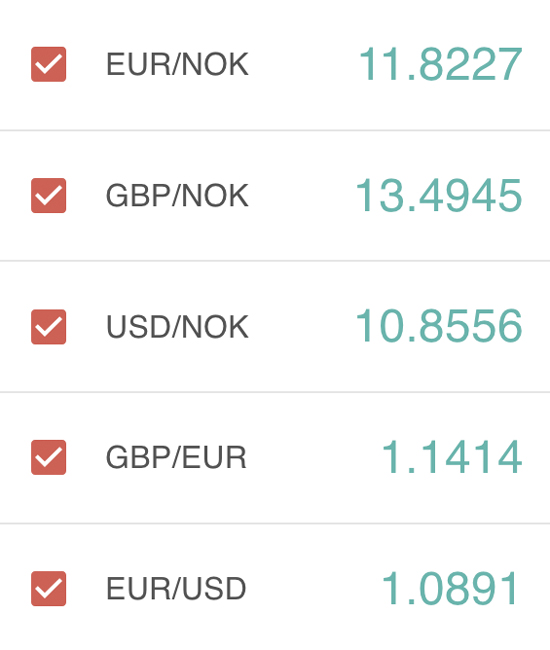Select the 13.4945 rate value
The width and height of the screenshot is (550, 650).
click(439, 196)
